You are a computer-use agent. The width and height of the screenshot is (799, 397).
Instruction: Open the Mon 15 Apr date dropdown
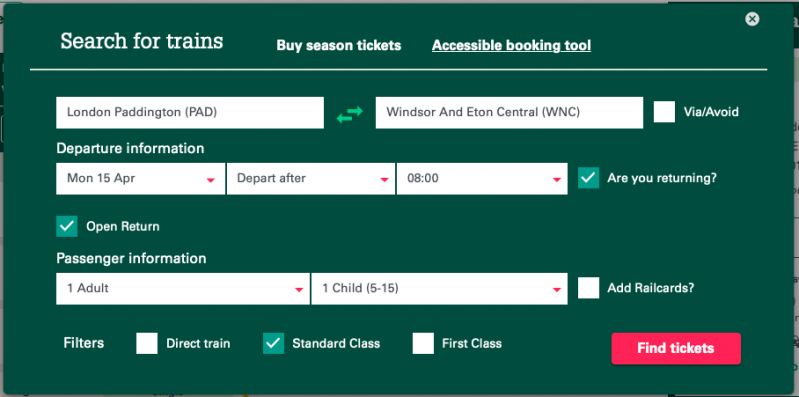click(x=140, y=178)
